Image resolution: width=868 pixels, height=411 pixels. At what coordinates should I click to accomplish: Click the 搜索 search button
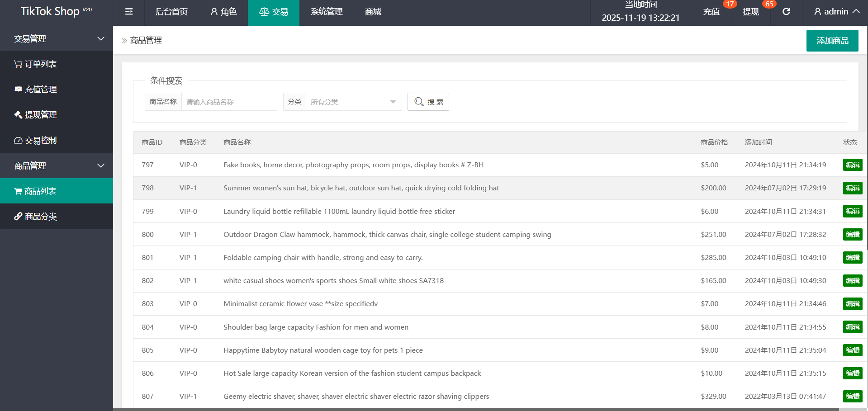pos(428,102)
